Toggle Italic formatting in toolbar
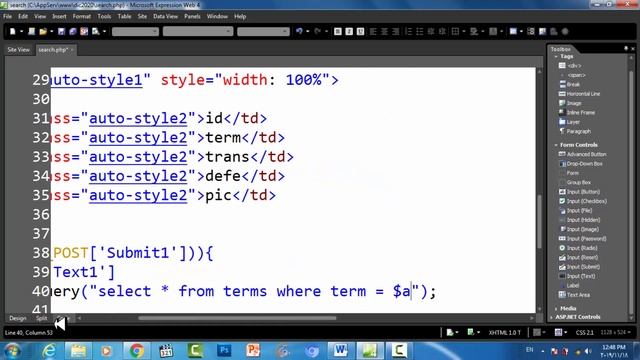The height and width of the screenshot is (360, 640). click(349, 31)
